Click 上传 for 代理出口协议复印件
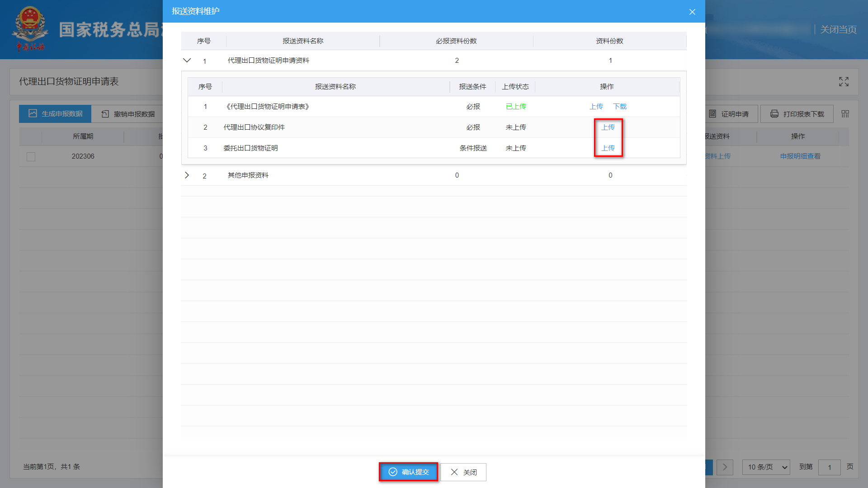Screen dimensions: 868x488 tap(608, 127)
